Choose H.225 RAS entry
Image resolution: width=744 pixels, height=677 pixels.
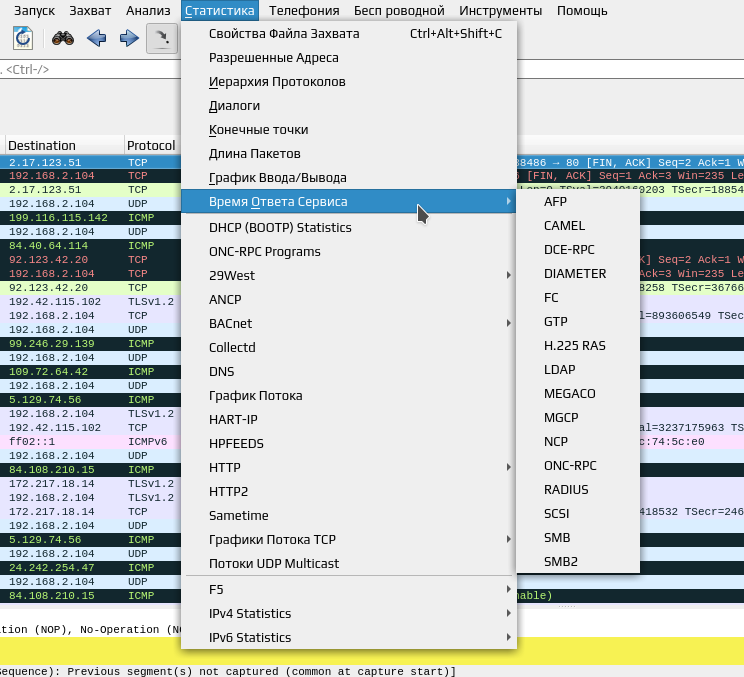coord(578,345)
